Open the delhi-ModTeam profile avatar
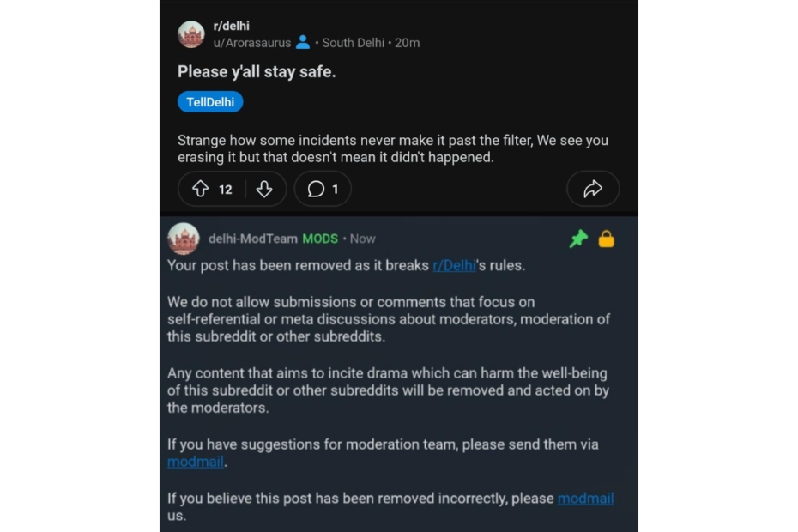The height and width of the screenshot is (532, 798). tap(184, 239)
